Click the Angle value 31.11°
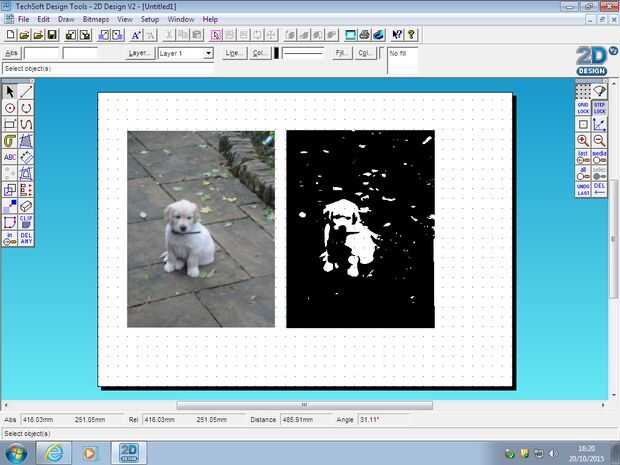 (369, 420)
